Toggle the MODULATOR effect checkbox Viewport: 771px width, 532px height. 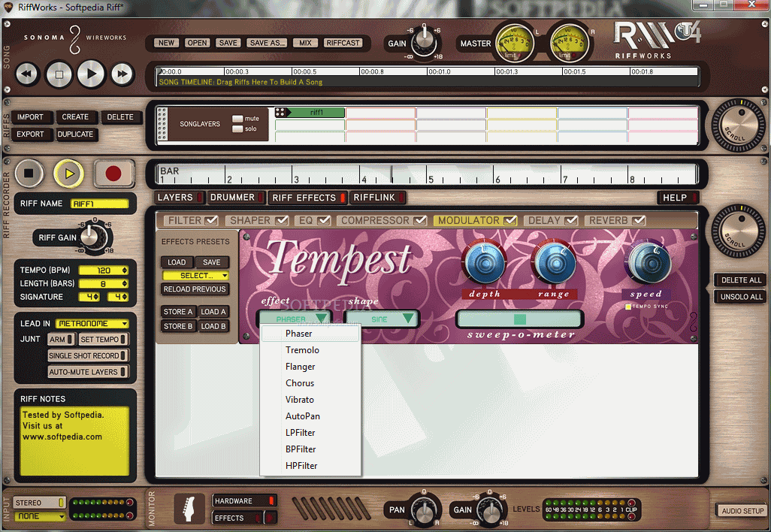point(510,220)
